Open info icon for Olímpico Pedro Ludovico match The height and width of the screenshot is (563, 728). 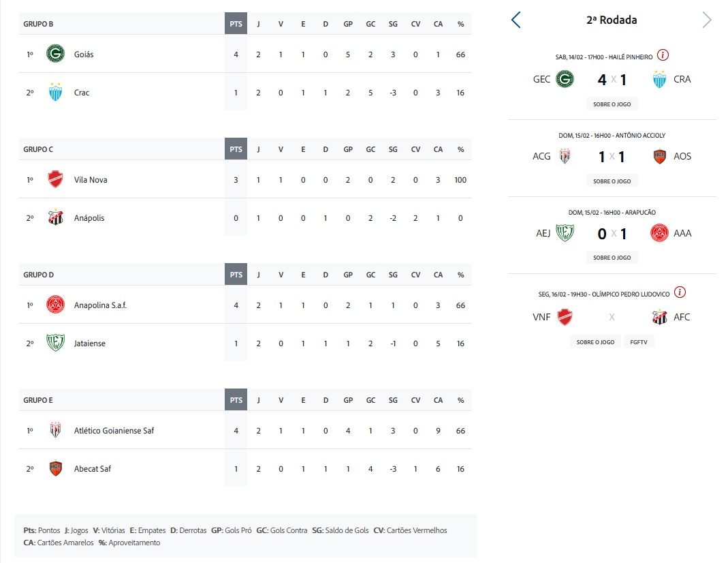pos(680,292)
